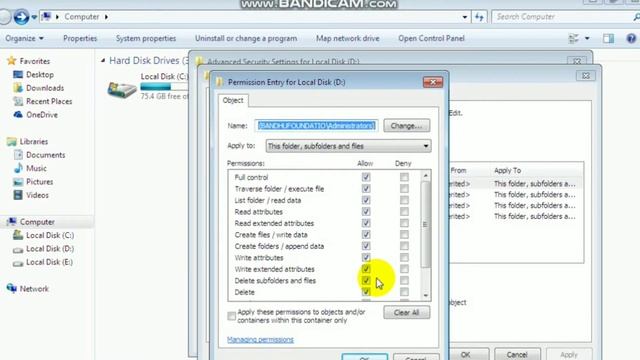
Task: Click the Search Computer box
Action: 562,17
